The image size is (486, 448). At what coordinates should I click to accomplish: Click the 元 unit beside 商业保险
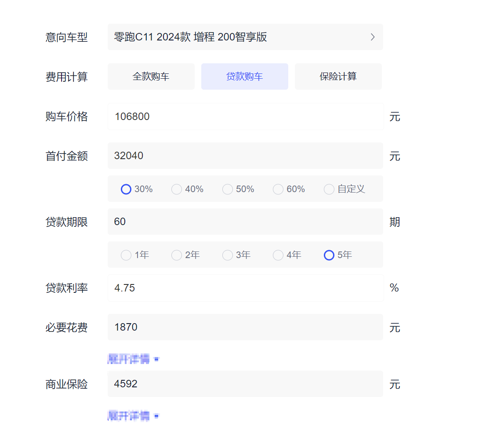tap(395, 384)
